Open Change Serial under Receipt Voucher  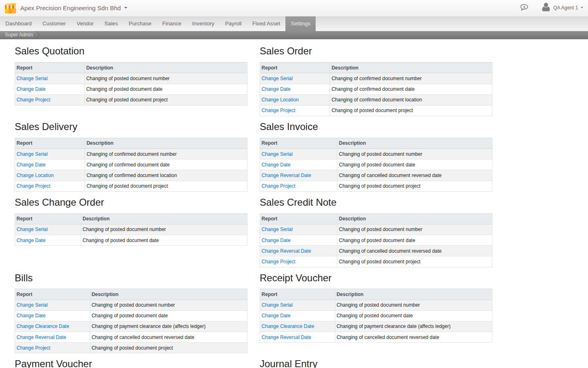tap(277, 305)
